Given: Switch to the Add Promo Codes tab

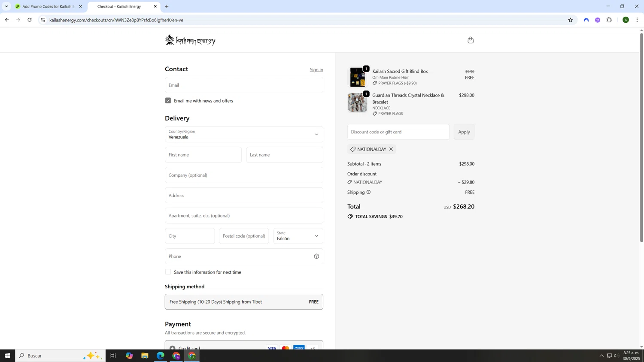Looking at the screenshot, I should tap(49, 6).
